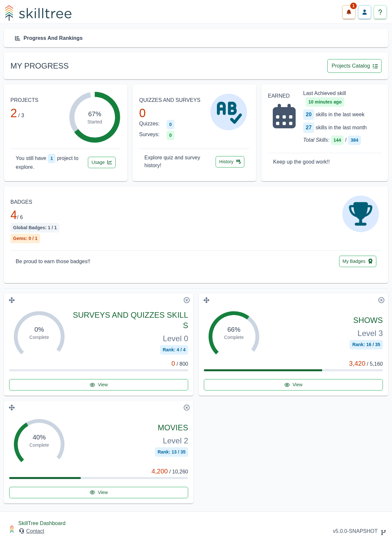Screen dimensions: 392x543
Task: Click the 3,420 / 5,160 points text
Action: coord(366,363)
